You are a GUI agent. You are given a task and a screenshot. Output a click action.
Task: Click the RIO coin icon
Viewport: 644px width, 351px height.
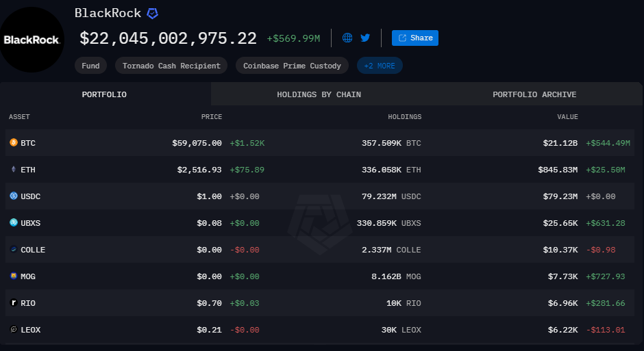tap(14, 302)
